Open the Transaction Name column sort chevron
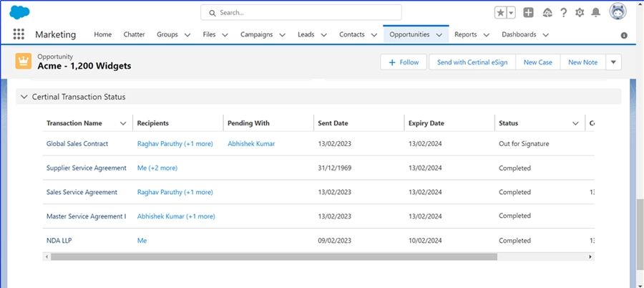Viewport: 644px width, 288px height. point(123,123)
